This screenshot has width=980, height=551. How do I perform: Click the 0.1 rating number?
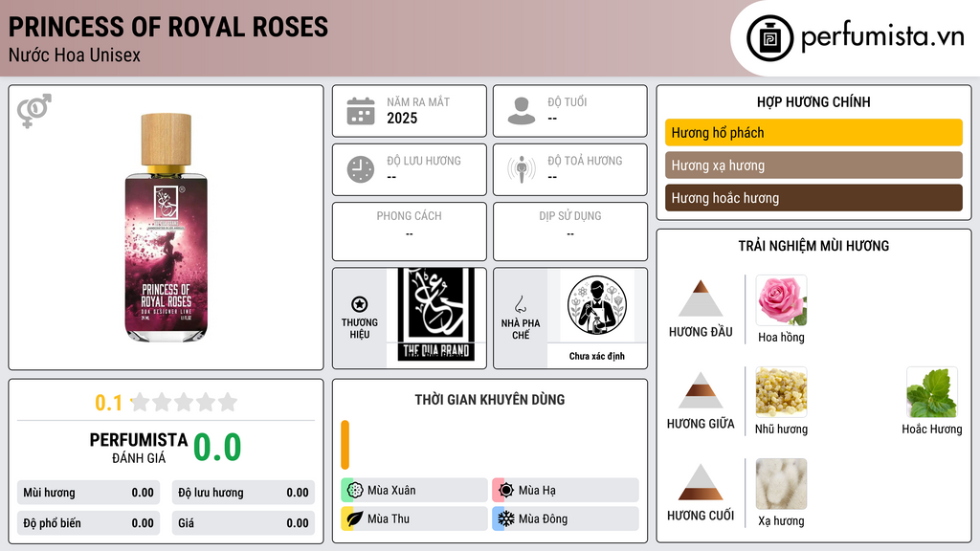coord(109,403)
